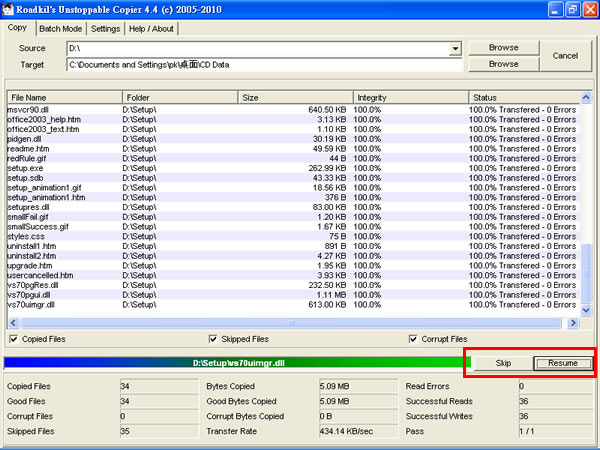Viewport: 600px width, 450px height.
Task: Uncheck the Copied Files checkbox
Action: tap(13, 339)
